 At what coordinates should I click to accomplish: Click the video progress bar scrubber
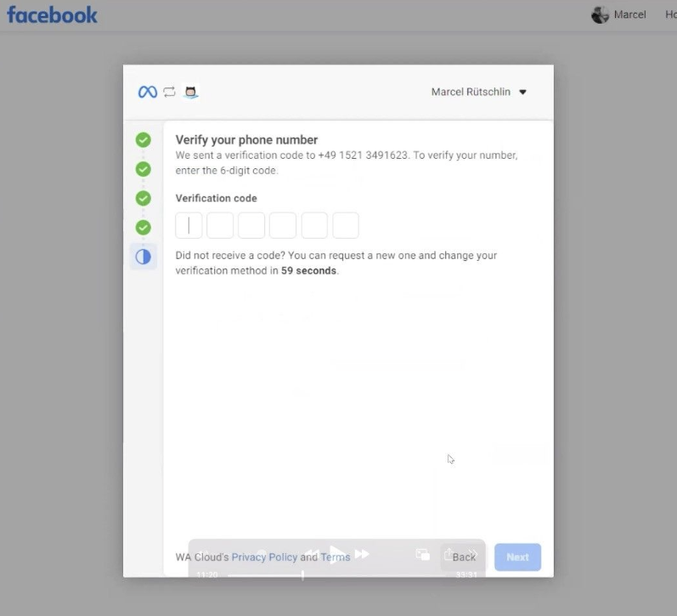coord(302,575)
